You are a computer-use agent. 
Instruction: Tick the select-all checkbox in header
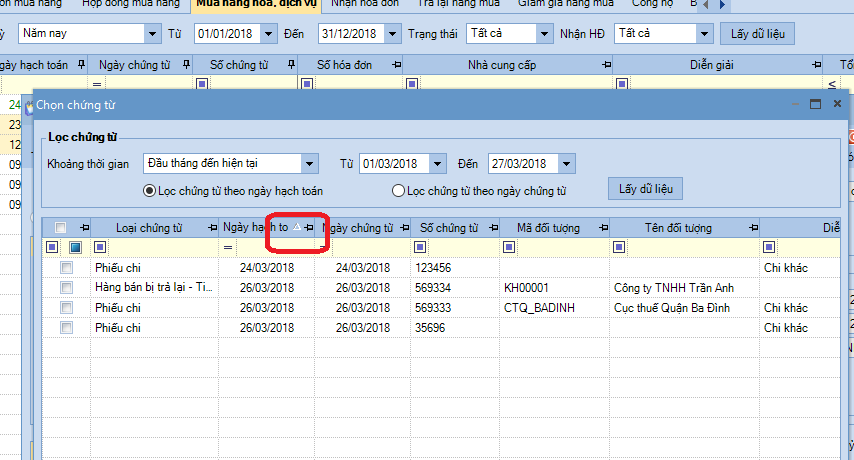(x=60, y=228)
